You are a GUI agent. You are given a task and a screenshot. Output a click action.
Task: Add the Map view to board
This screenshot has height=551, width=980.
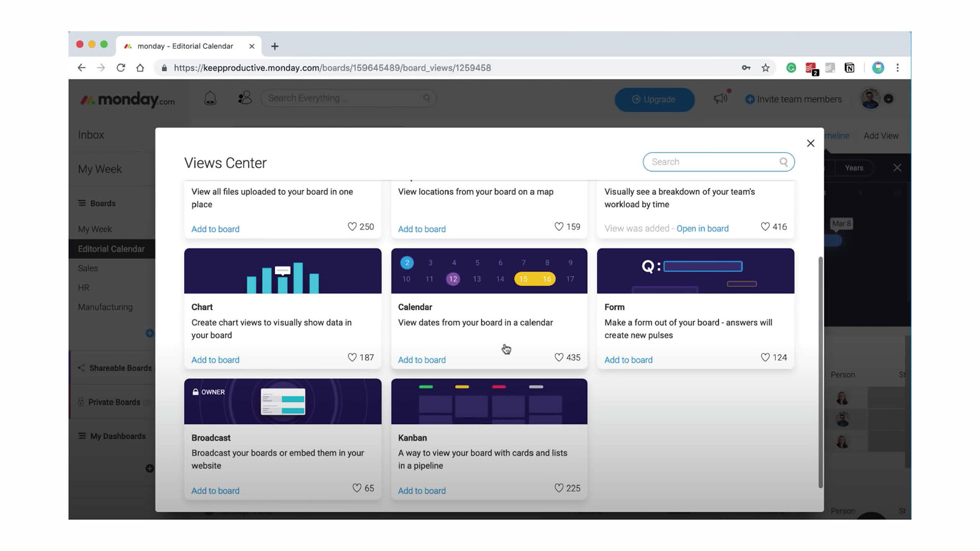(x=422, y=229)
